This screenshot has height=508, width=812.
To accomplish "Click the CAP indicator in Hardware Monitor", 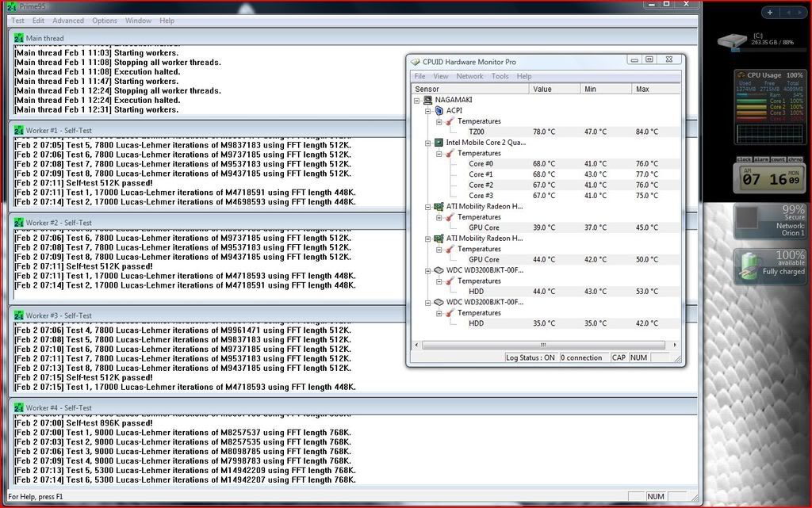I will click(619, 357).
